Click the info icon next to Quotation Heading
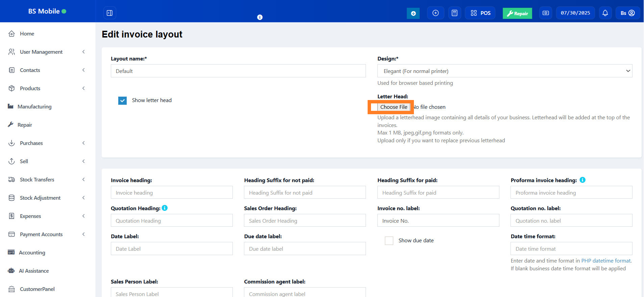644x297 pixels. tap(165, 208)
